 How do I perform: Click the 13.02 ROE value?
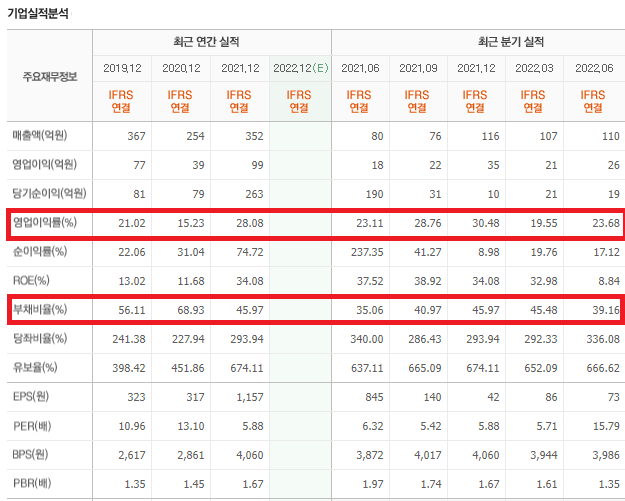click(132, 281)
